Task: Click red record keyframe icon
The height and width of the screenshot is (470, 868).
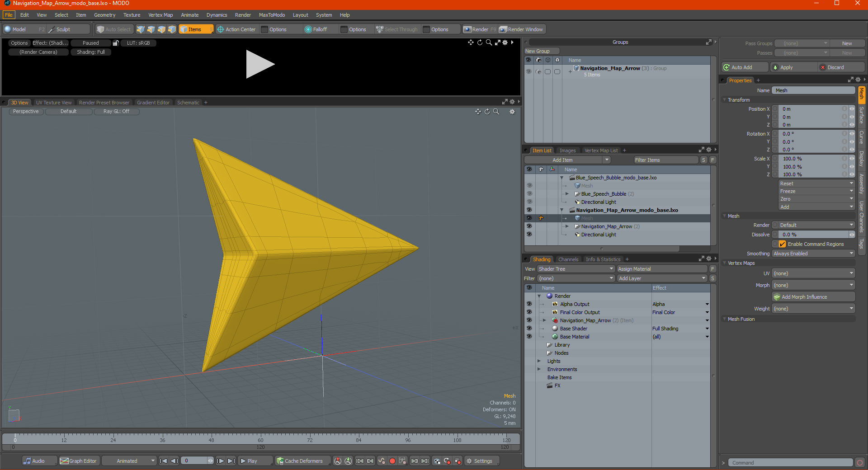Action: 392,461
